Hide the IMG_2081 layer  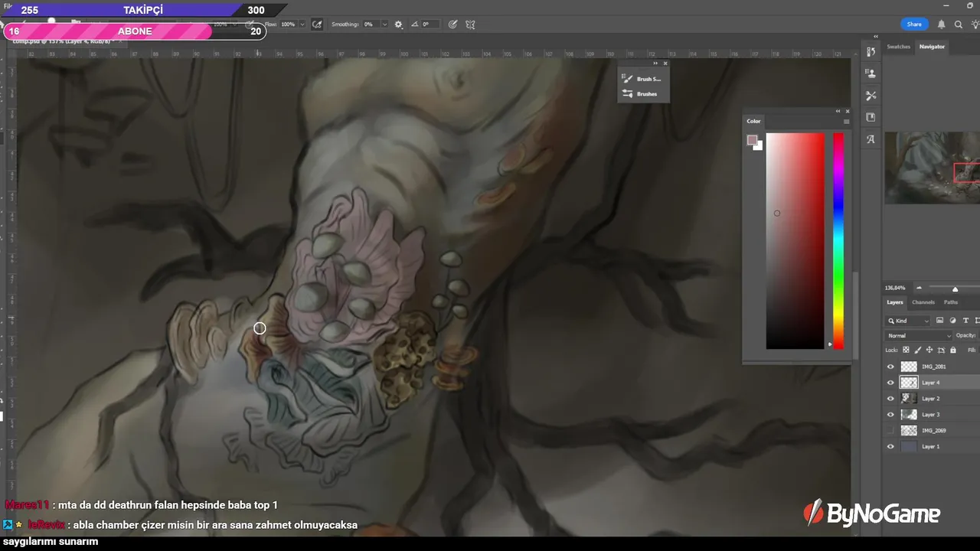tap(890, 367)
